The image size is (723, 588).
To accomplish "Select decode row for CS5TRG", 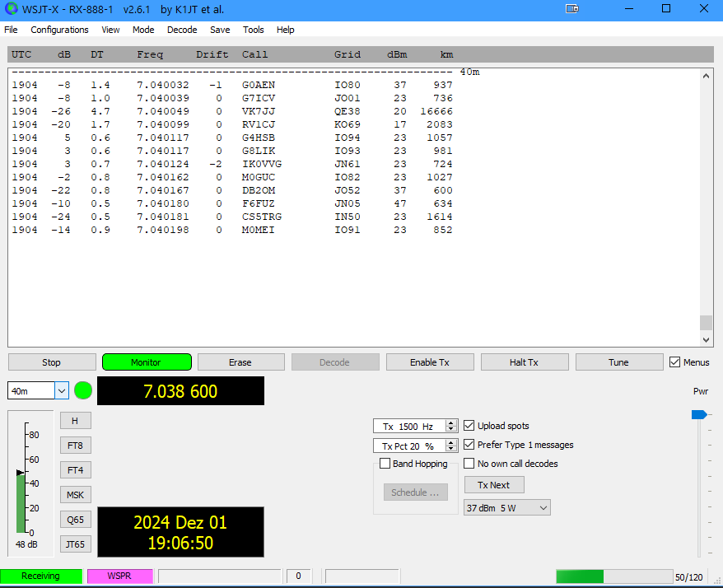I will click(232, 217).
